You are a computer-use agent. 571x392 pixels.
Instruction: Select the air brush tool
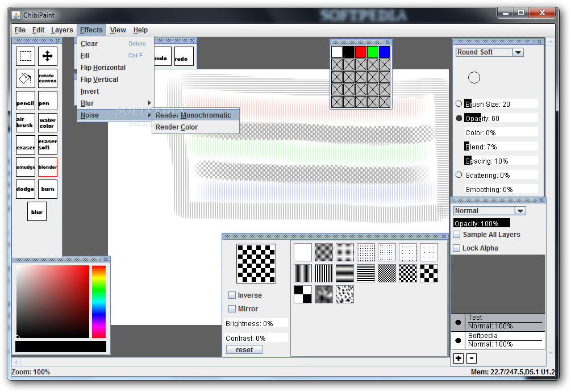click(26, 123)
